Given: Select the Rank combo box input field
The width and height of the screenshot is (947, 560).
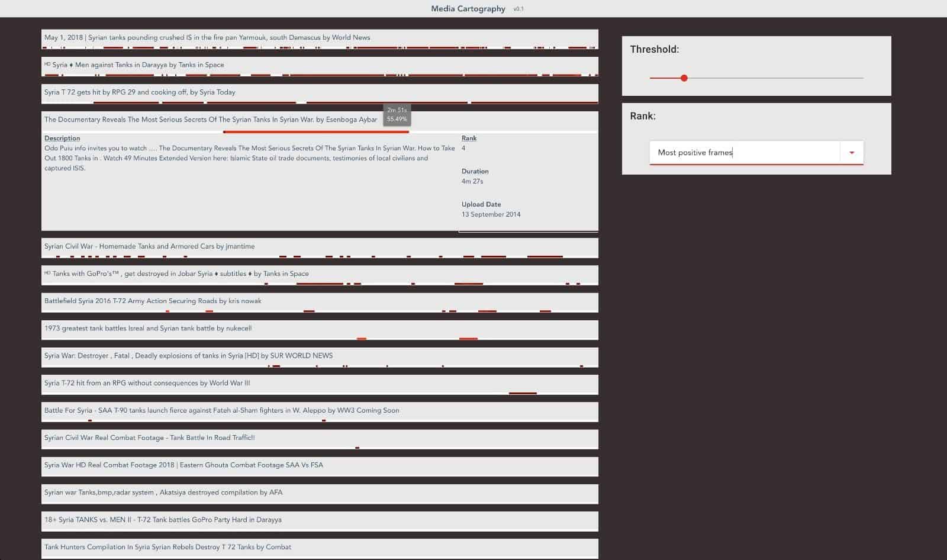Looking at the screenshot, I should coord(746,152).
